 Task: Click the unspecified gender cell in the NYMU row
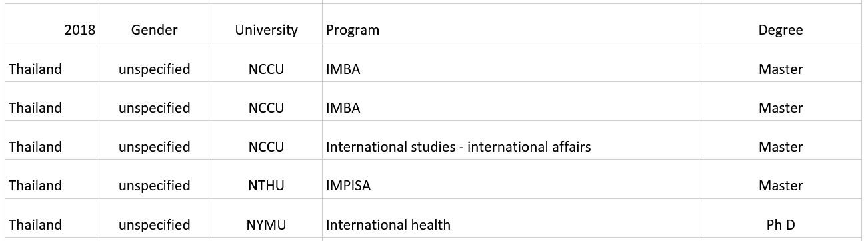[x=154, y=218]
